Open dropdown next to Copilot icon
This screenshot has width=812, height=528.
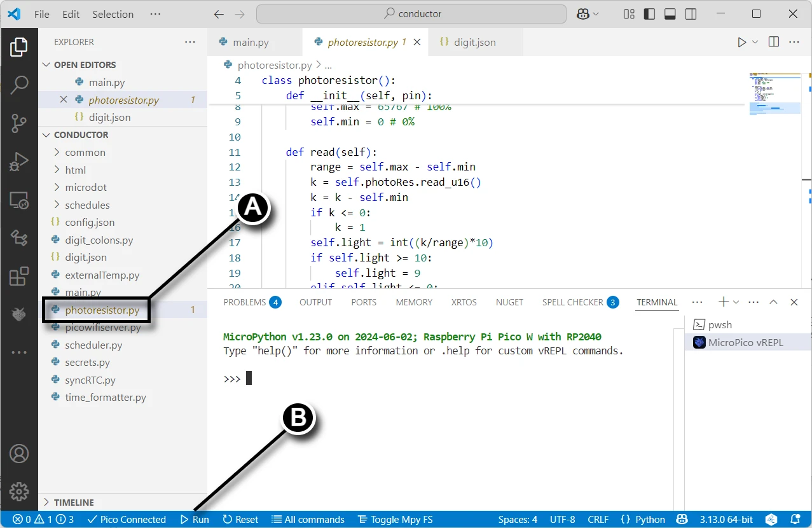click(596, 14)
